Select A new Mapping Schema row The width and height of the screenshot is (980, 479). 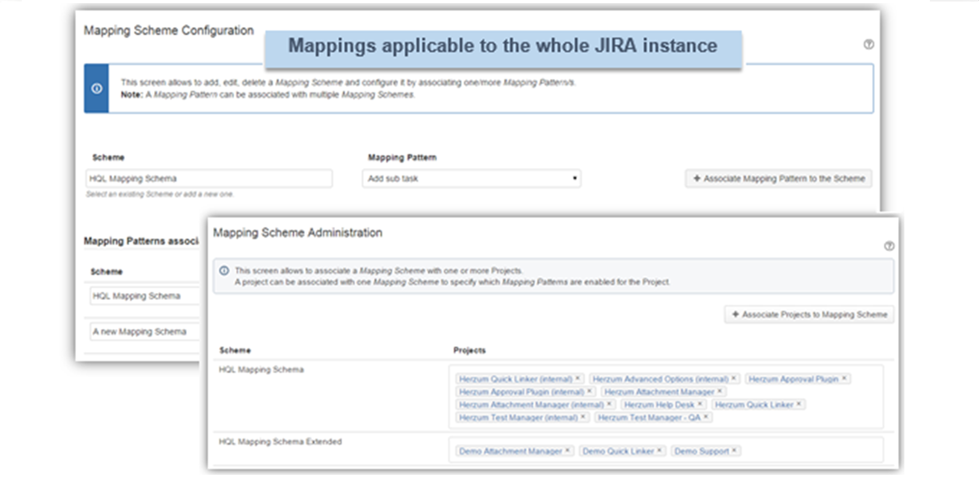[144, 332]
